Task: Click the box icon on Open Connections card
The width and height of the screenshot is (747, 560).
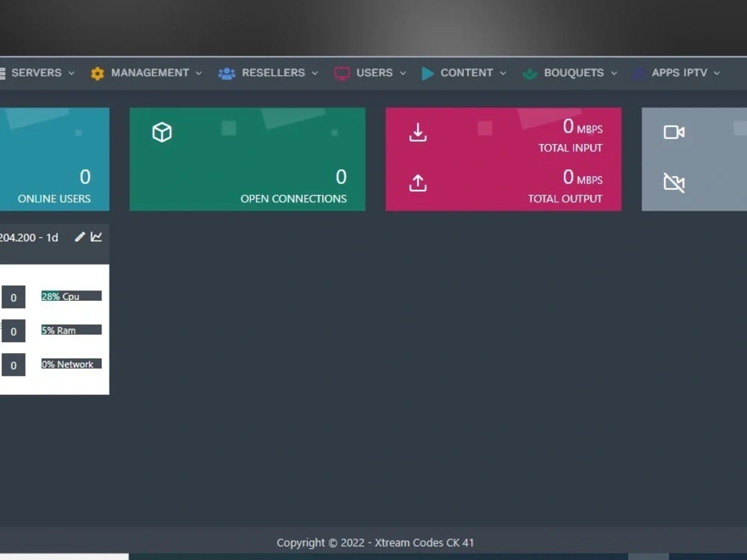Action: click(x=162, y=132)
